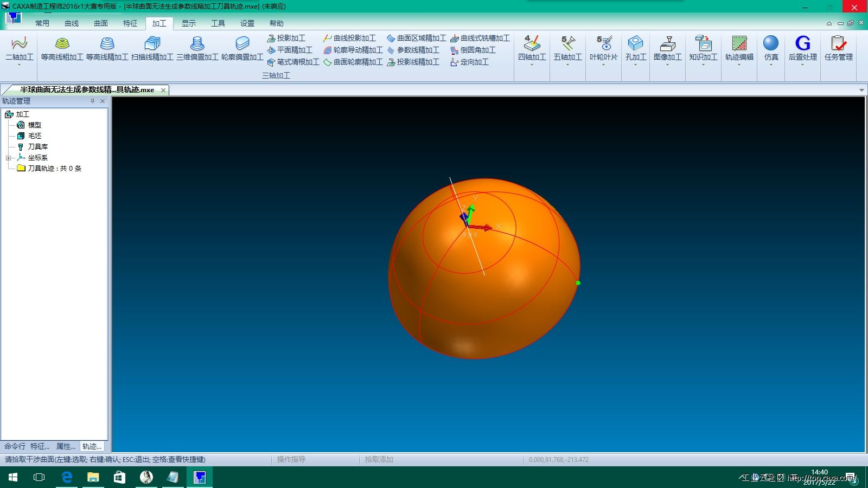Start 曲面轮廓精加工

353,62
